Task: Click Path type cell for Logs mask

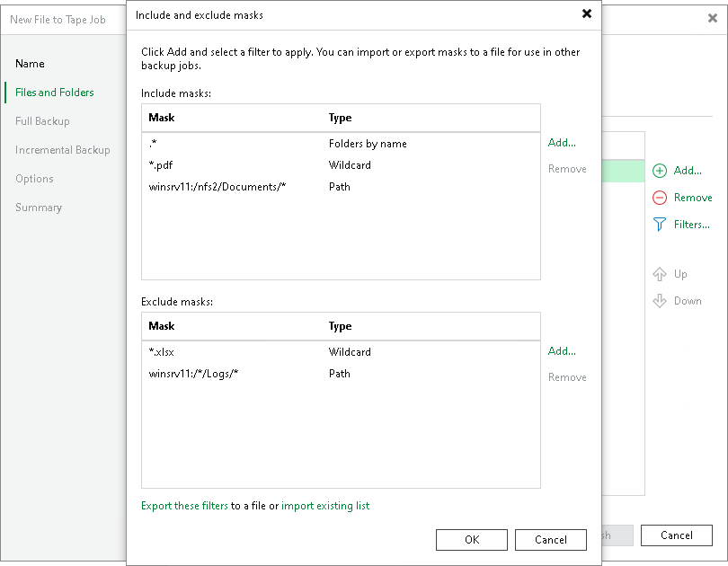Action: pyautogui.click(x=340, y=374)
